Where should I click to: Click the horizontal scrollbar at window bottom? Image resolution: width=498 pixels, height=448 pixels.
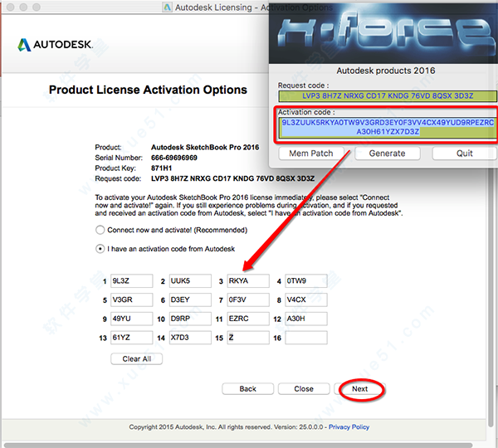(x=238, y=445)
